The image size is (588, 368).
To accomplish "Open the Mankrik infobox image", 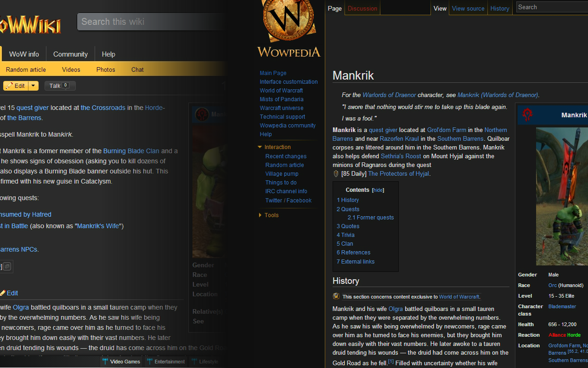I will [562, 196].
